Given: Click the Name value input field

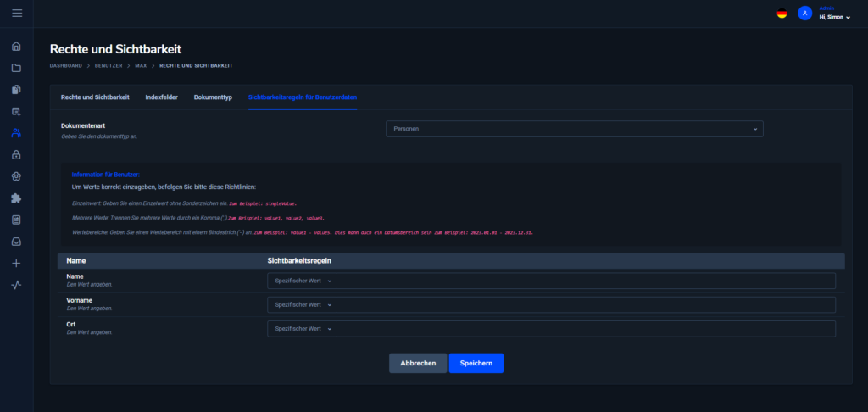Looking at the screenshot, I should point(587,281).
